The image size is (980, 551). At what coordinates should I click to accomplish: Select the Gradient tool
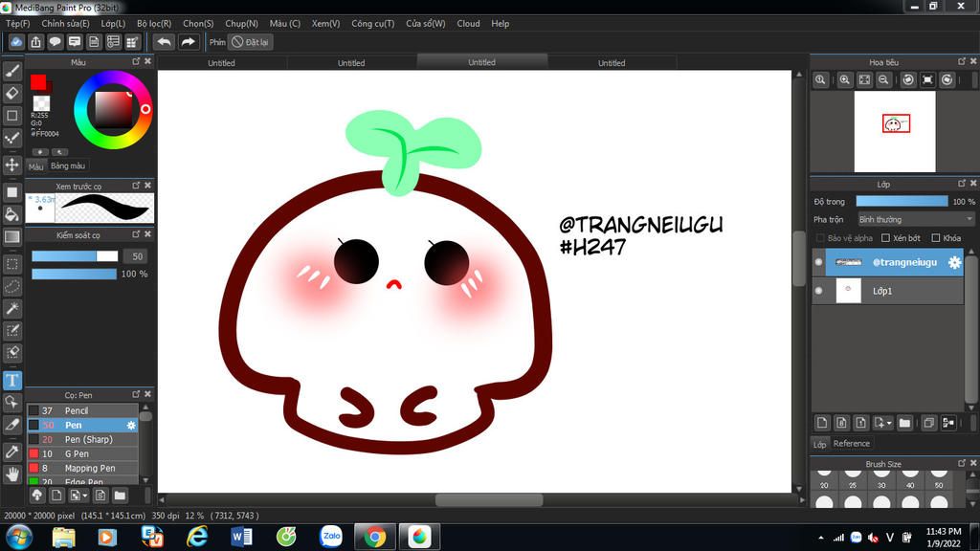click(11, 237)
